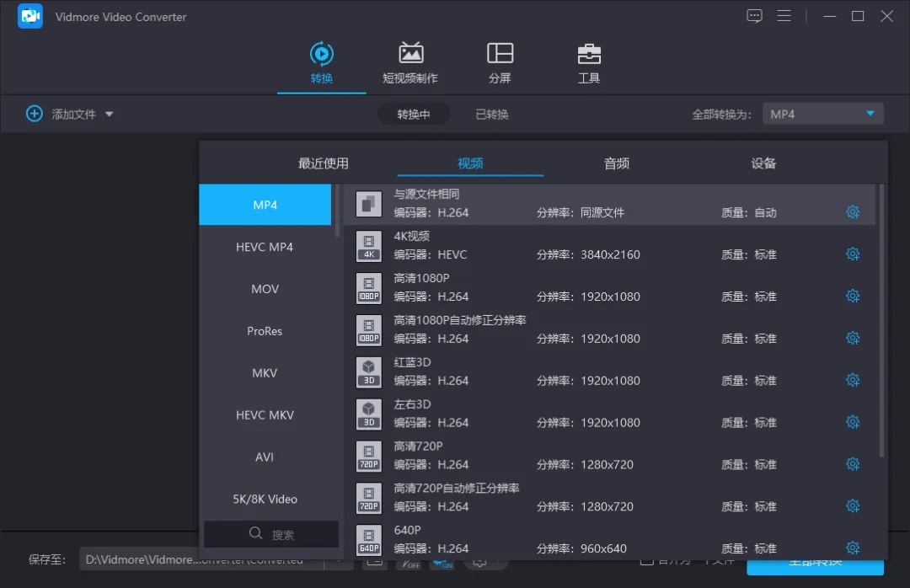Viewport: 910px width, 588px height.
Task: Show the 已转换 list
Action: coord(492,115)
